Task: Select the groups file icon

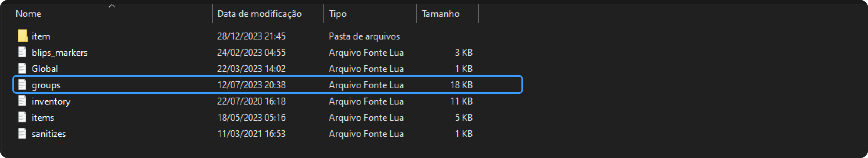Action: pyautogui.click(x=23, y=85)
